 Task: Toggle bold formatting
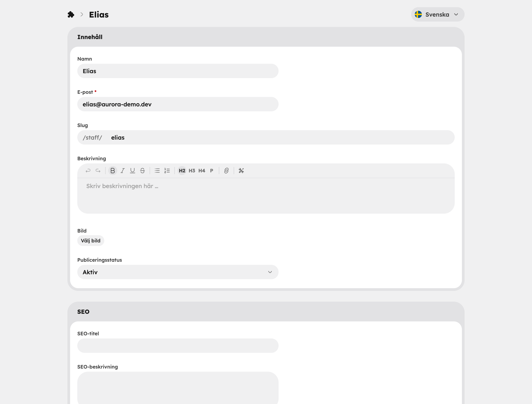click(112, 171)
